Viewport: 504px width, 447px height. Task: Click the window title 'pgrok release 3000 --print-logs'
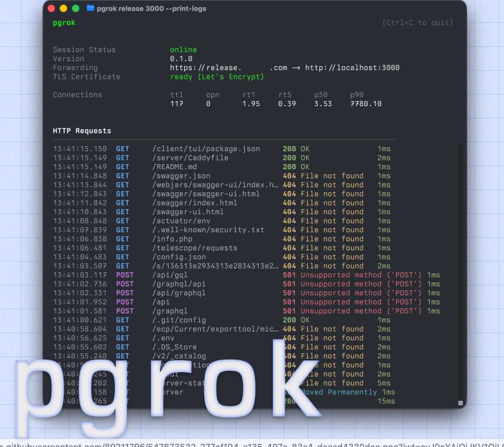[151, 9]
